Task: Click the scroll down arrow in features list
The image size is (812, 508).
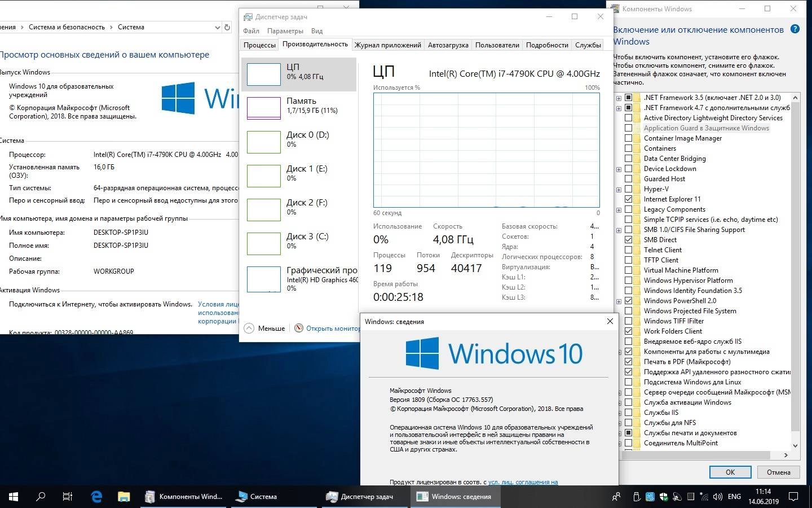Action: tap(796, 445)
